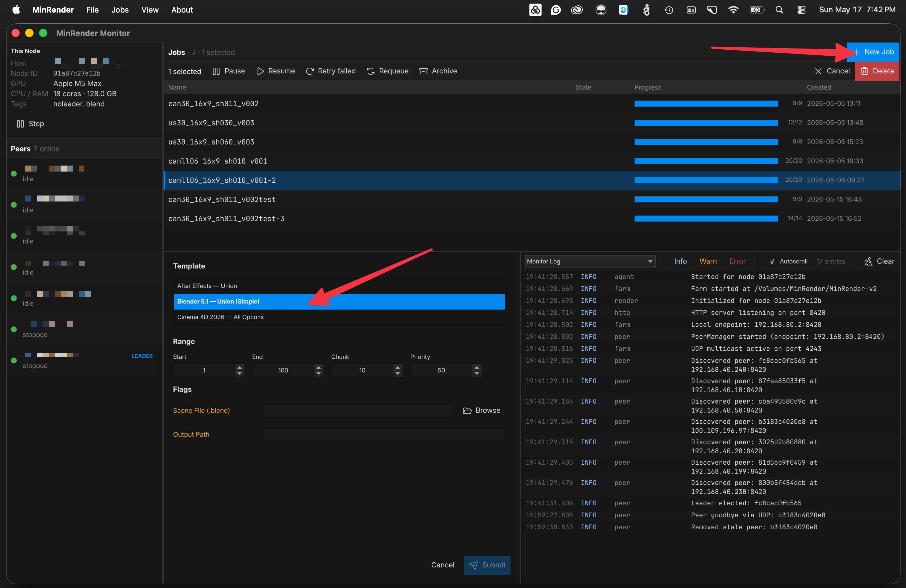This screenshot has width=906, height=588.
Task: Decrease the Priority stepper
Action: point(477,374)
